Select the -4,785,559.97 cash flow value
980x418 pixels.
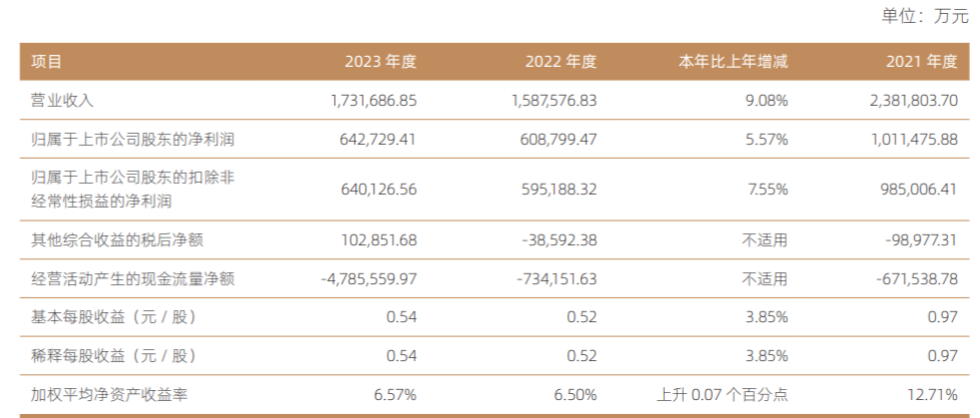pyautogui.click(x=369, y=278)
